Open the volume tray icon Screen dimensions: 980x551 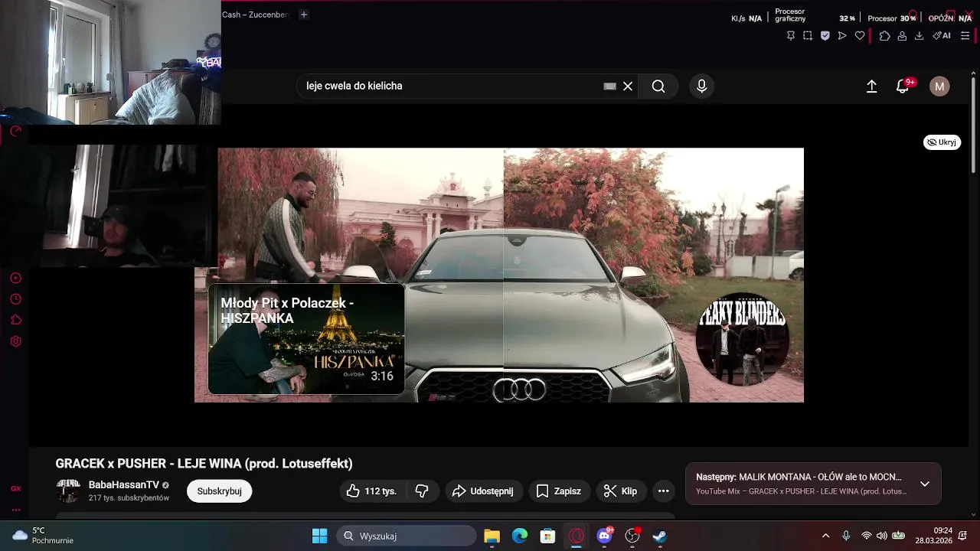(881, 536)
